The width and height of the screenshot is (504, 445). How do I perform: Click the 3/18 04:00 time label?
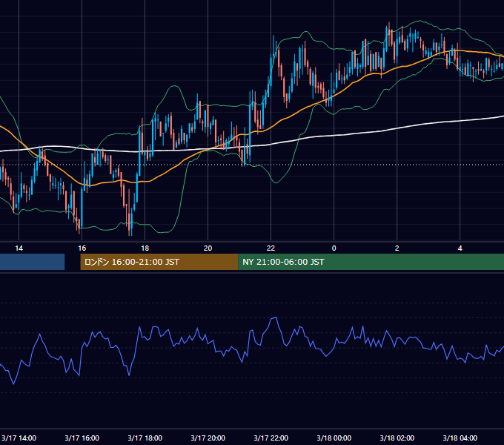[x=460, y=438]
